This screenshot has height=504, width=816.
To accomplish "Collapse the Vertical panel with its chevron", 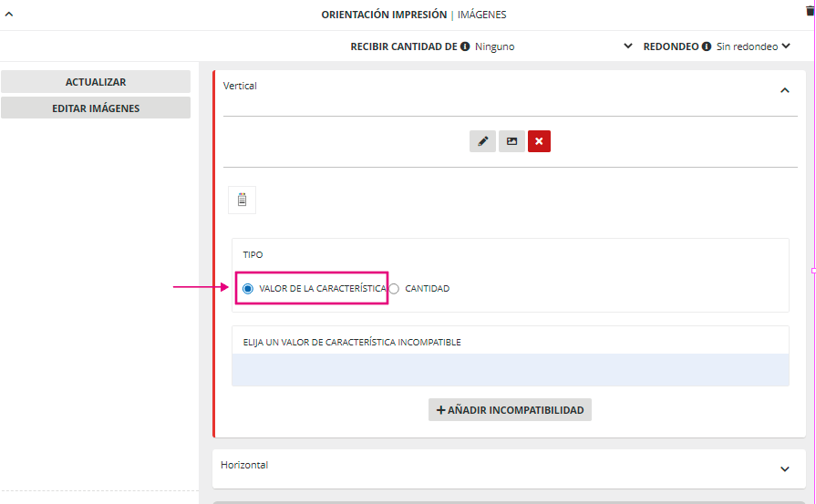I will point(784,90).
